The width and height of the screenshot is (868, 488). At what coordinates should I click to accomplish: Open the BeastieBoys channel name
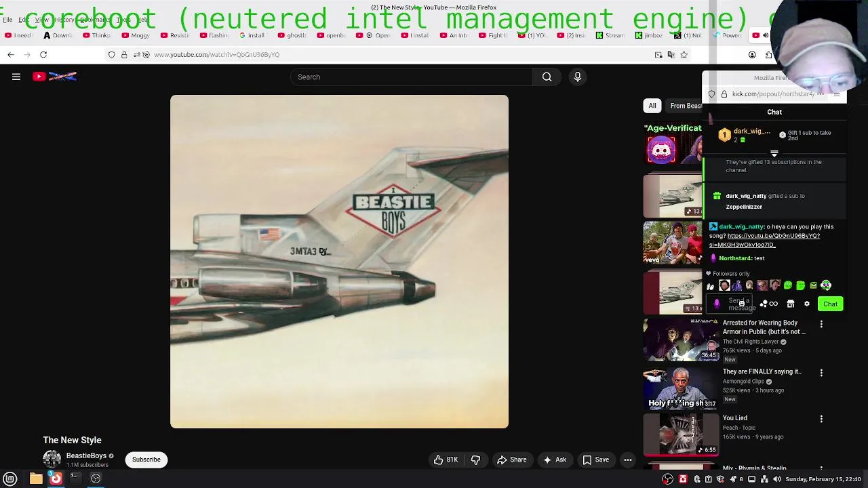point(86,456)
